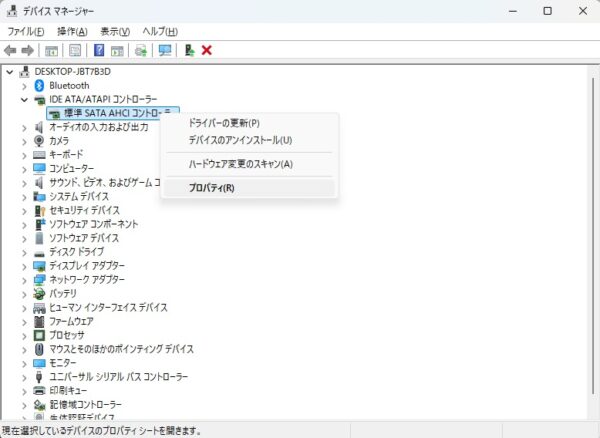Expand the システム デバイス chevron

(x=24, y=197)
